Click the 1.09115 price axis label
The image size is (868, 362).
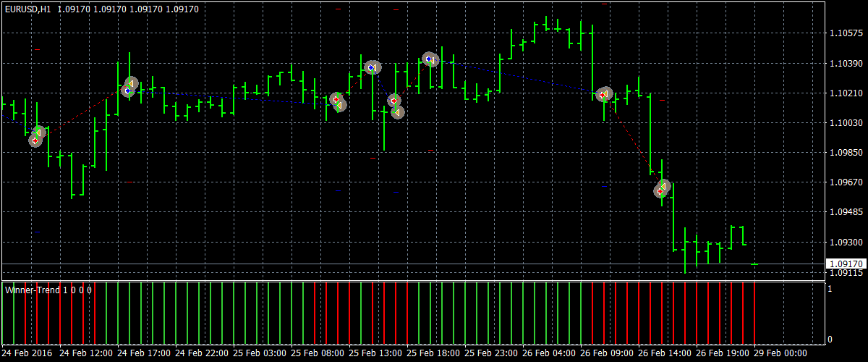846,273
